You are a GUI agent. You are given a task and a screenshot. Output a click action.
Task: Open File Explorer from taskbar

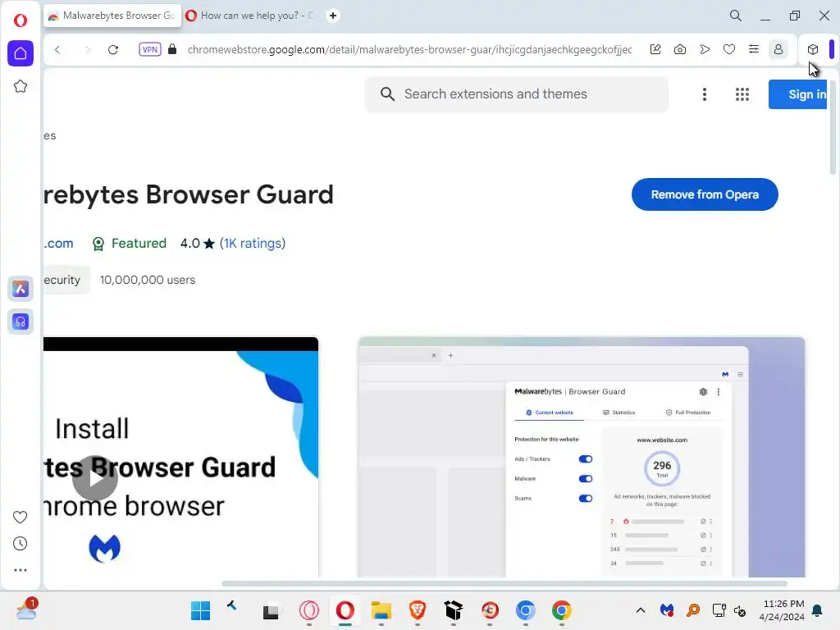click(381, 610)
